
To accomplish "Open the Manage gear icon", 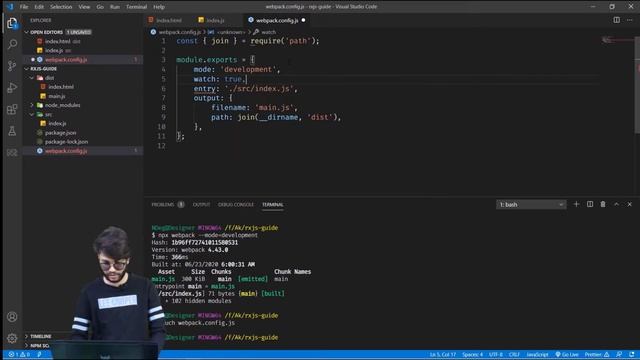I will [x=12, y=338].
